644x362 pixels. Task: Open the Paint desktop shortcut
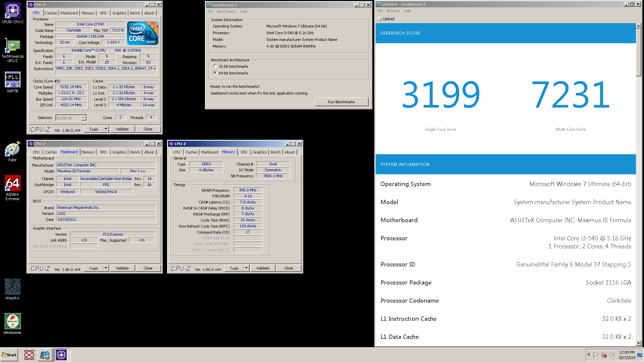[12, 152]
